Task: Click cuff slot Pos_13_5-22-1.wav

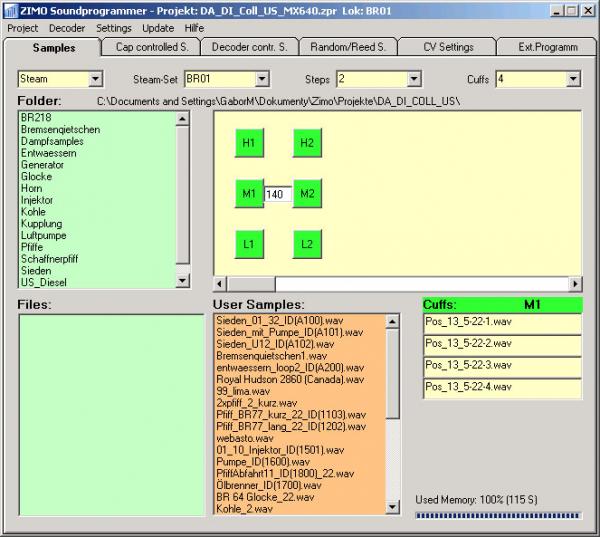Action: 502,325
